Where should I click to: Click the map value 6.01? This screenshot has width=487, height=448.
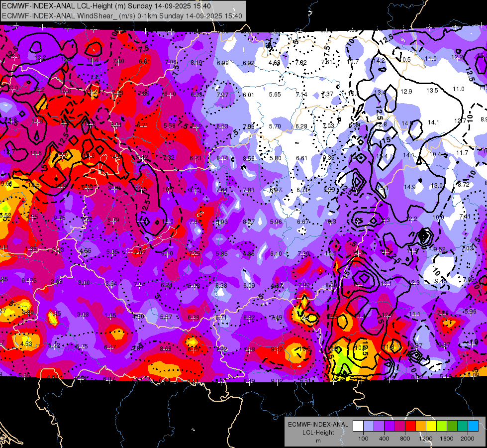click(248, 95)
